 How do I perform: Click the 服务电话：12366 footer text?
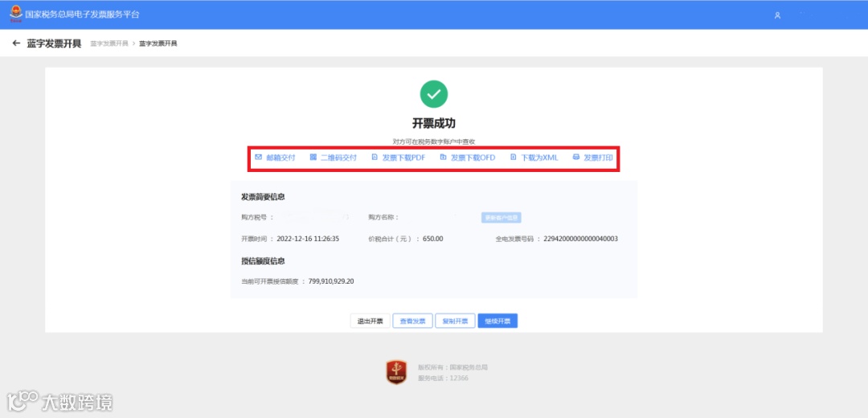(444, 378)
